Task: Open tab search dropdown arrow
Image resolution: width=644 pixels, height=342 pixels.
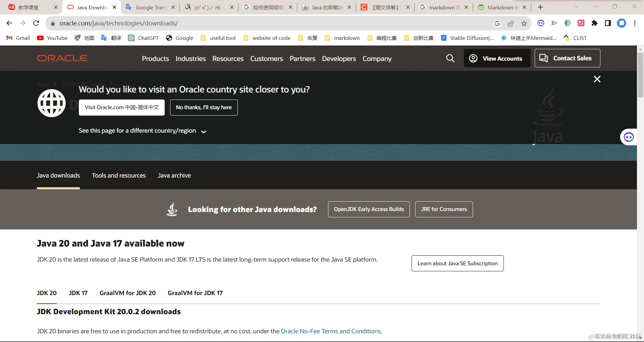Action: pos(577,6)
